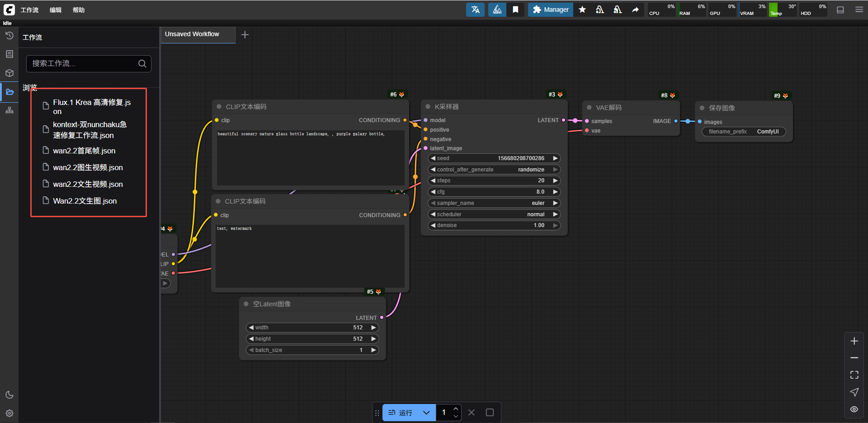Image resolution: width=868 pixels, height=423 pixels.
Task: Click the search magnifier icon
Action: pyautogui.click(x=142, y=64)
